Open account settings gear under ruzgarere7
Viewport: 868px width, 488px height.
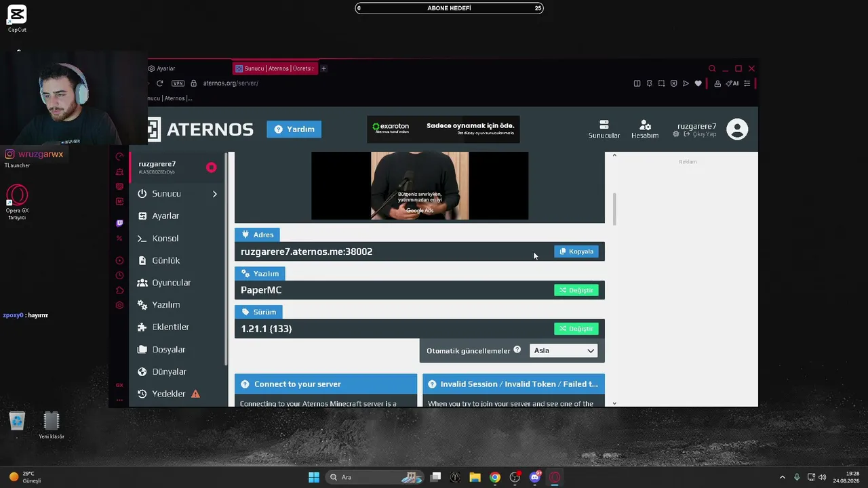[x=676, y=134]
